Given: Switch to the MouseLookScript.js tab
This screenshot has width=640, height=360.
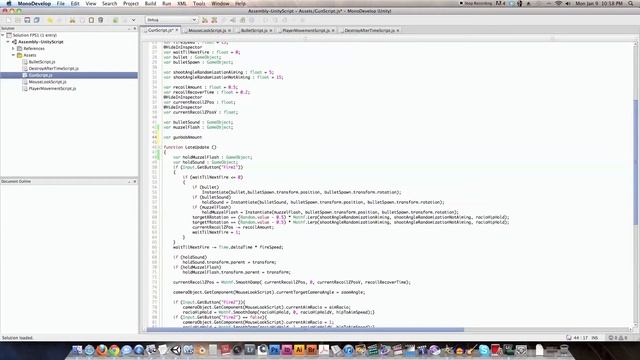Looking at the screenshot, I should pos(207,30).
